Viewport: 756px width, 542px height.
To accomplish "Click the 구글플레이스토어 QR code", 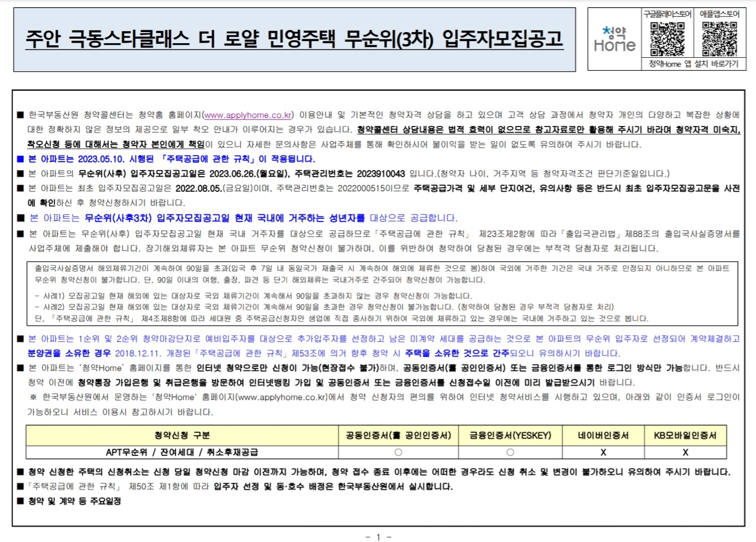I will pyautogui.click(x=667, y=39).
